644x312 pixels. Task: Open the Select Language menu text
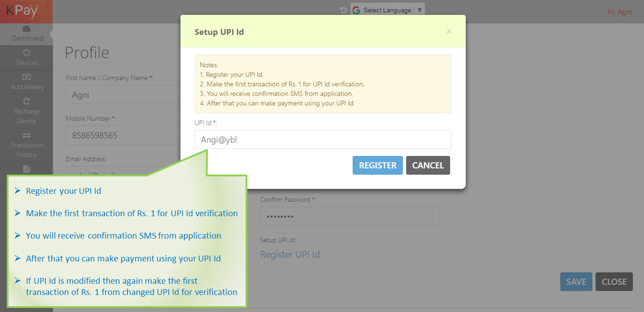click(x=387, y=10)
